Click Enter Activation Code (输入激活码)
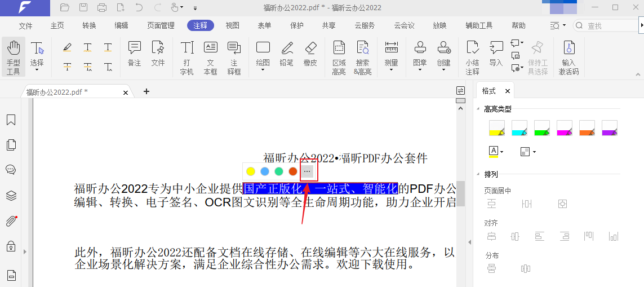Screen dimensions: 644x287 [569, 58]
